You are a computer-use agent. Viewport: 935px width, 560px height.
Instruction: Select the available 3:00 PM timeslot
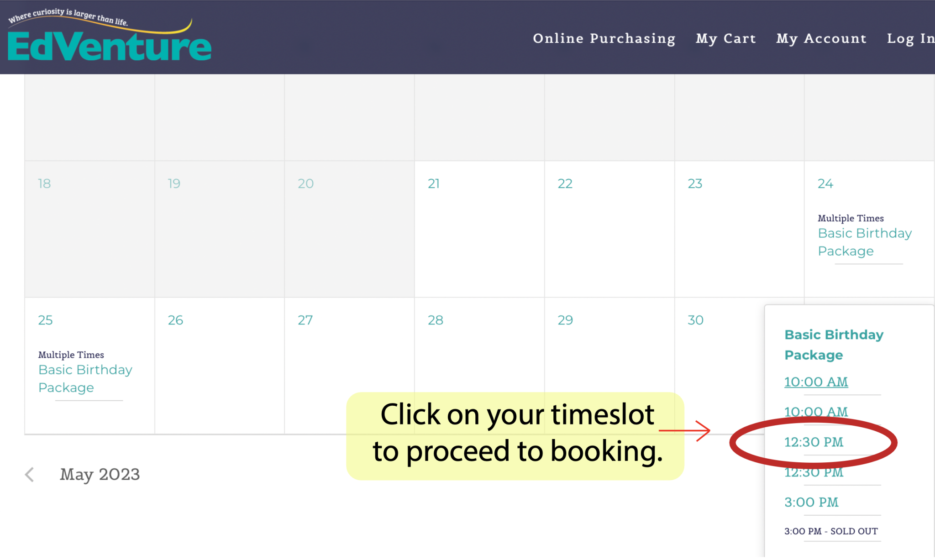tap(811, 502)
